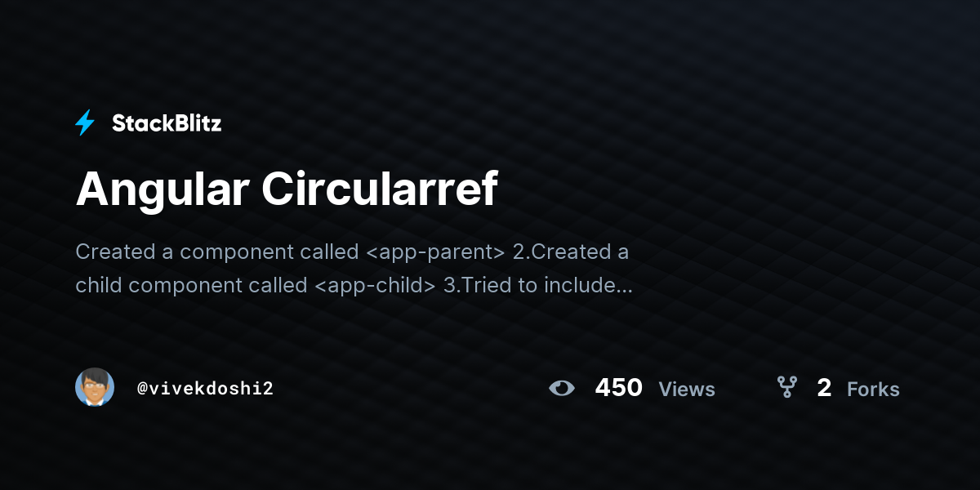The image size is (980, 490).
Task: Select the first line of project description
Action: coord(352,252)
